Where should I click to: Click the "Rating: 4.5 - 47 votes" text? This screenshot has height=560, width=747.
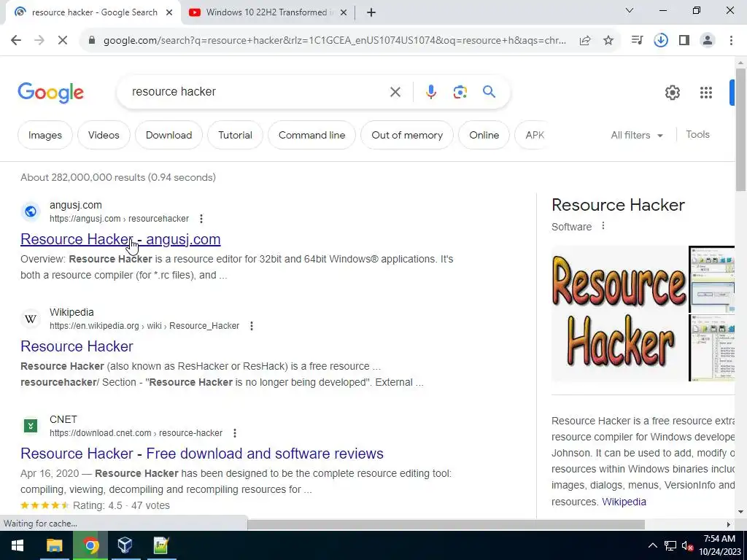click(x=122, y=506)
